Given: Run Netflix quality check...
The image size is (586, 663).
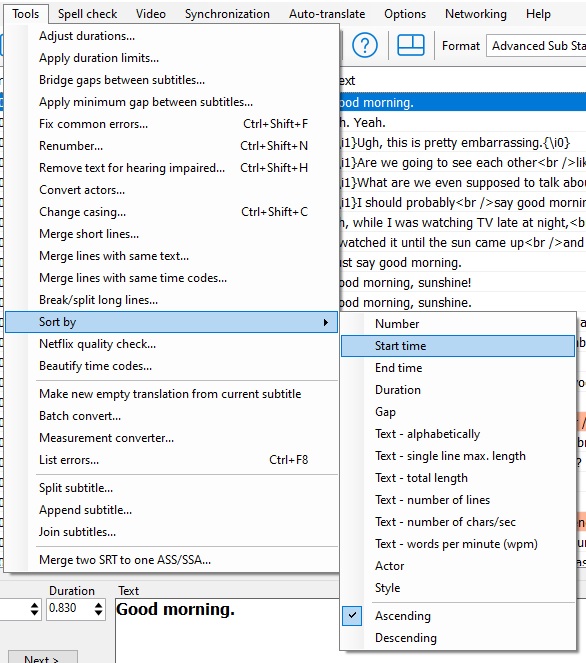Looking at the screenshot, I should pos(172,344).
